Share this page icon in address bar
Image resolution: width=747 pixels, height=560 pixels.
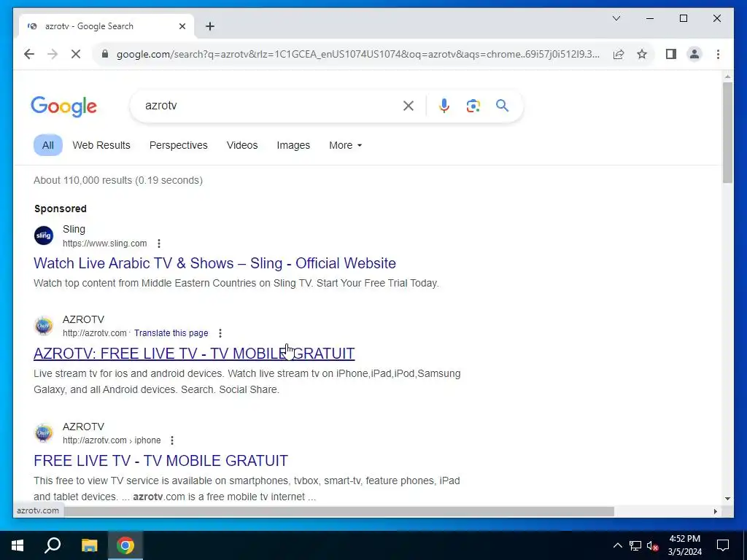pyautogui.click(x=619, y=54)
